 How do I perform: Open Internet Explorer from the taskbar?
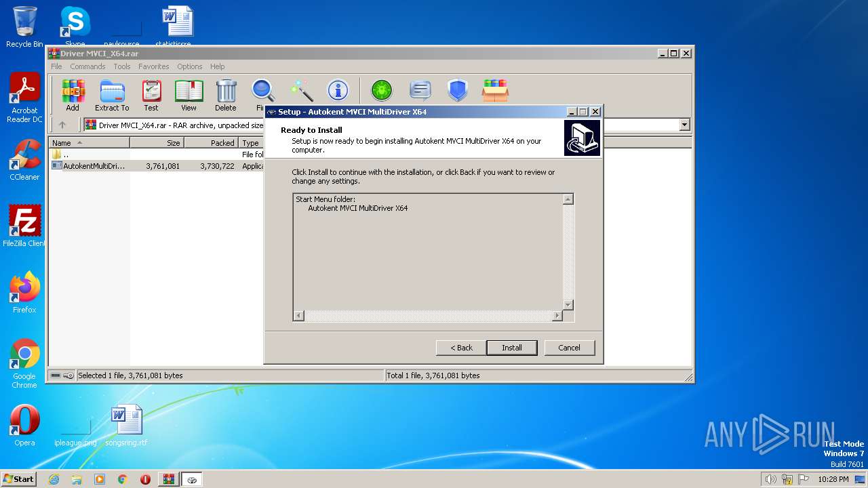tap(54, 479)
